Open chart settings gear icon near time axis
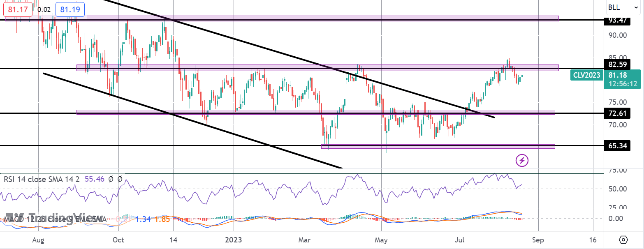Screen dimensions: 644x249 623,240
